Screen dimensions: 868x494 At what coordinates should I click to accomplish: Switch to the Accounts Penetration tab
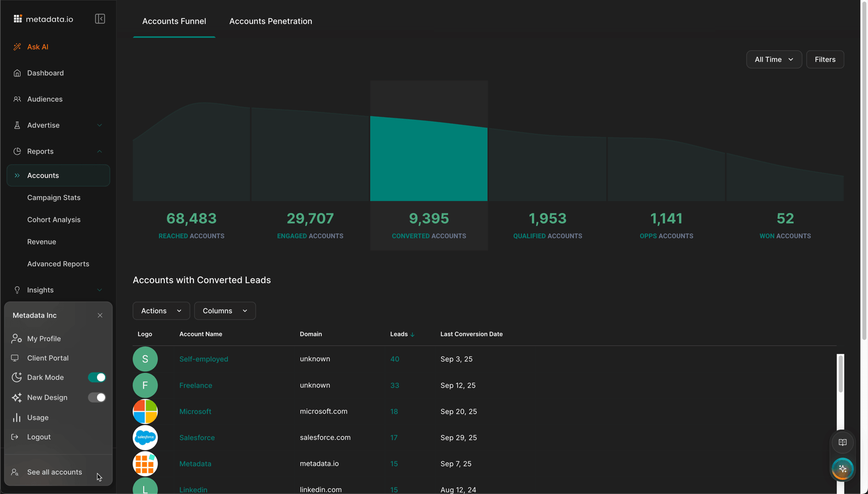pos(270,21)
